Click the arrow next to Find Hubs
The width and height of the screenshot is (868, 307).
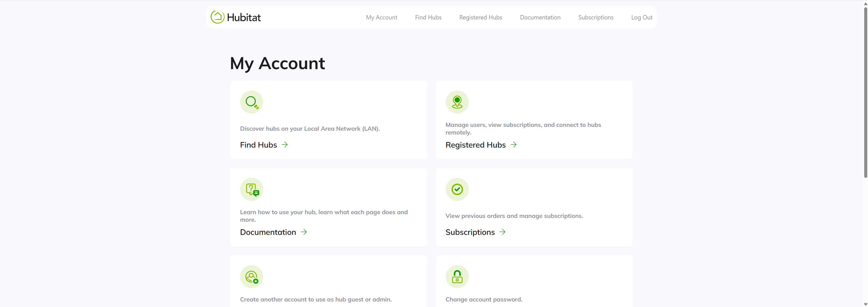(285, 145)
